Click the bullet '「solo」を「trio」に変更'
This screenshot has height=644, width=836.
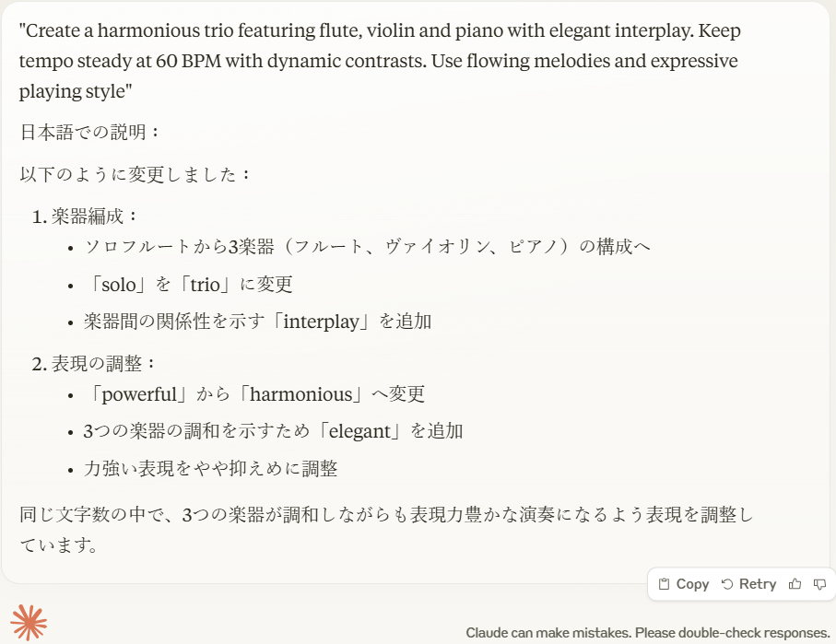188,285
